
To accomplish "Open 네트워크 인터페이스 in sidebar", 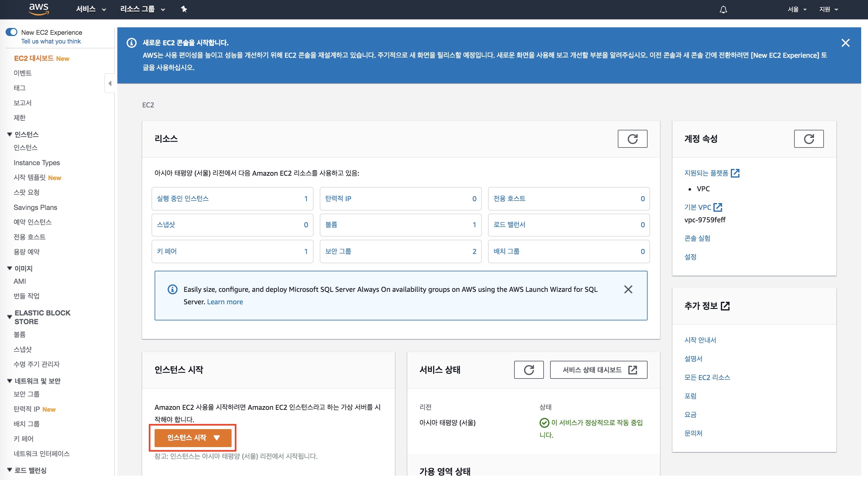I will point(42,453).
